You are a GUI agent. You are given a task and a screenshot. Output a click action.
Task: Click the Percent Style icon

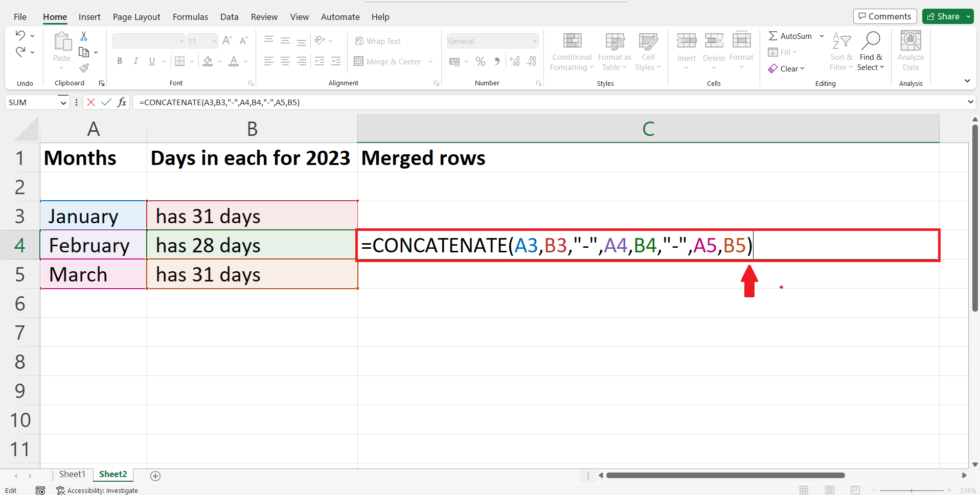(x=480, y=61)
